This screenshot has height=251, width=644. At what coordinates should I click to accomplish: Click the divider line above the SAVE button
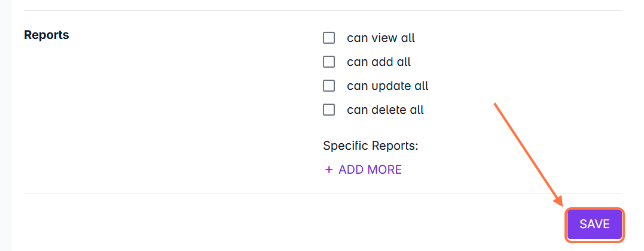[323, 193]
